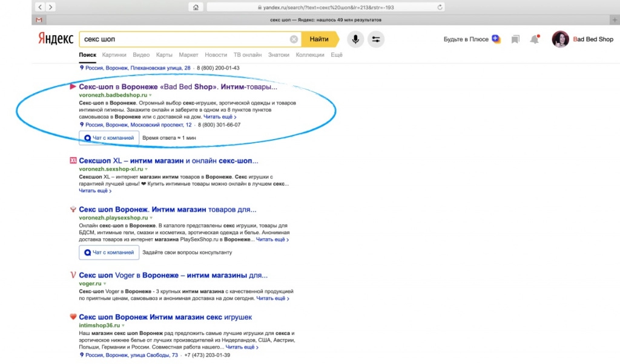Open the Плехановская улица, 28 address link
The height and width of the screenshot is (364, 620).
pos(138,68)
